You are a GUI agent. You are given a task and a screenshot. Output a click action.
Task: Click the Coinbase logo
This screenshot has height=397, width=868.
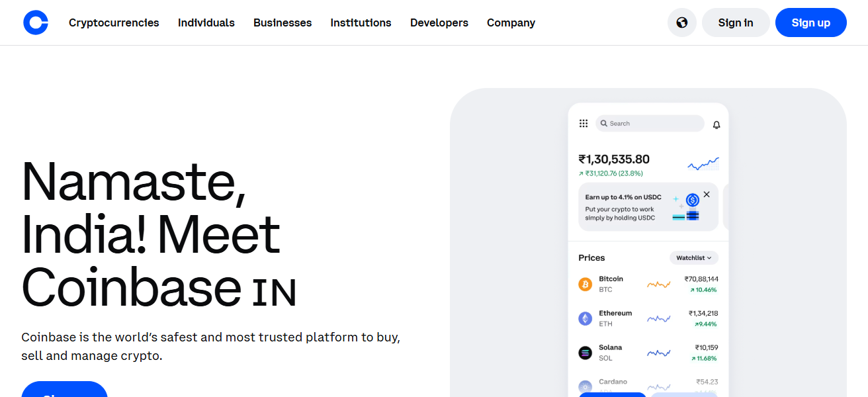pyautogui.click(x=36, y=22)
